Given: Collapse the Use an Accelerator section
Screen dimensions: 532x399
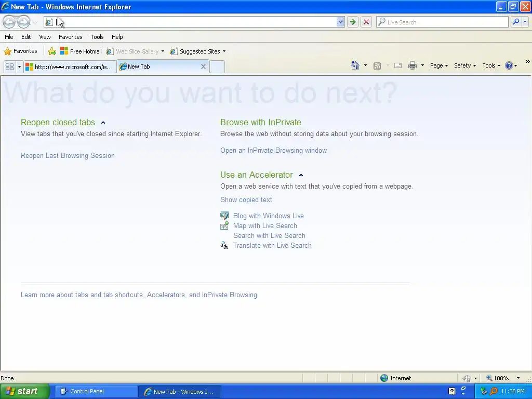Looking at the screenshot, I should 301,175.
